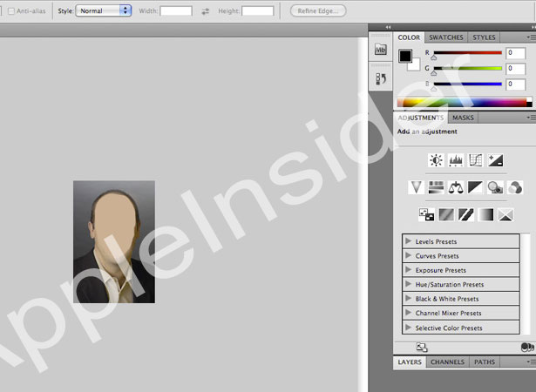Open the Layers panel options menu
The image size is (536, 392).
click(532, 362)
